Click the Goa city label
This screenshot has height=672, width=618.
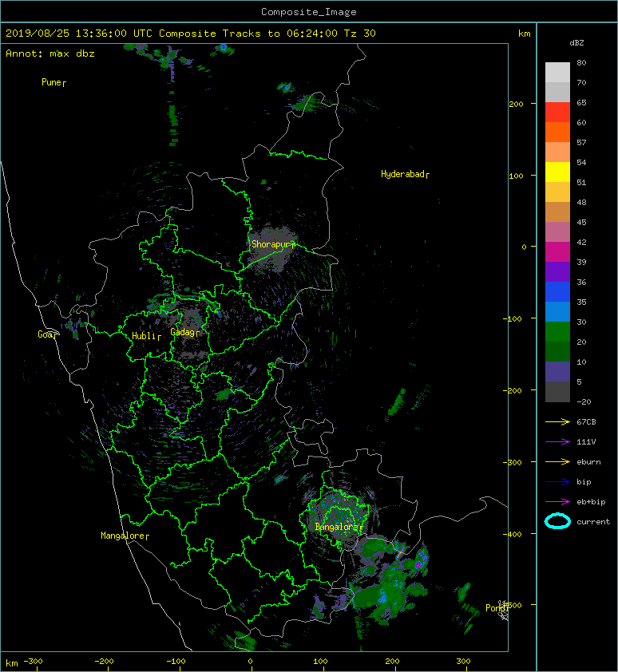(46, 334)
